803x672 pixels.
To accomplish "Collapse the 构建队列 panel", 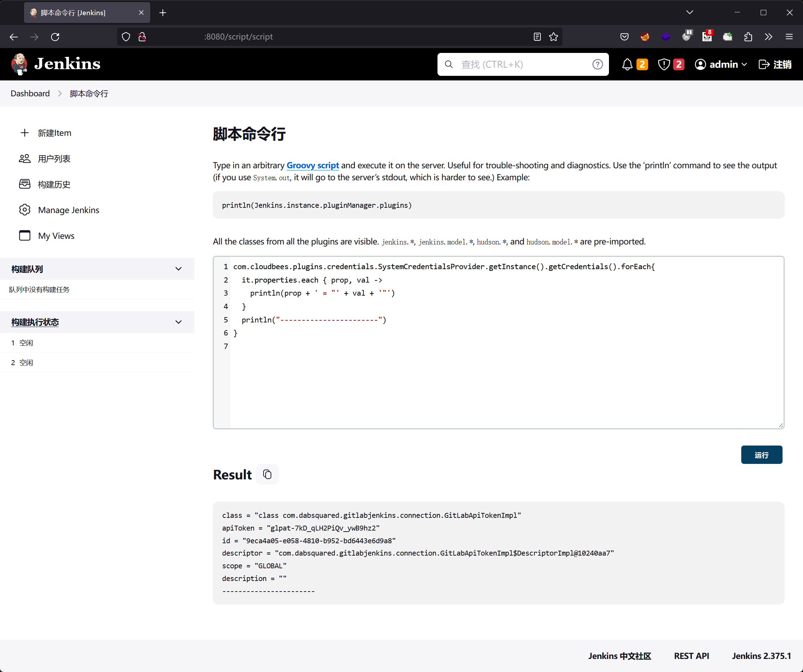I will [x=178, y=269].
